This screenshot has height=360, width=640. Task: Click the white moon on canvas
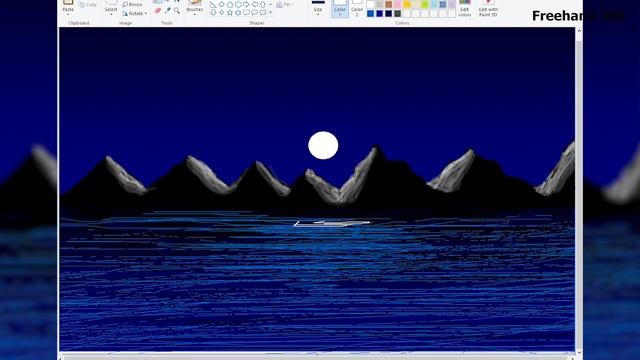323,145
